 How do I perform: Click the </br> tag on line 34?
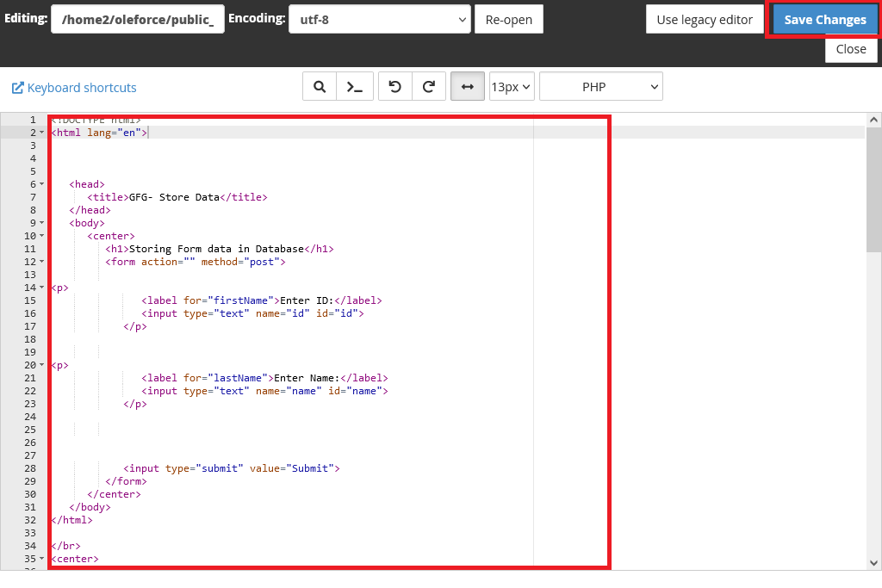[x=65, y=547]
